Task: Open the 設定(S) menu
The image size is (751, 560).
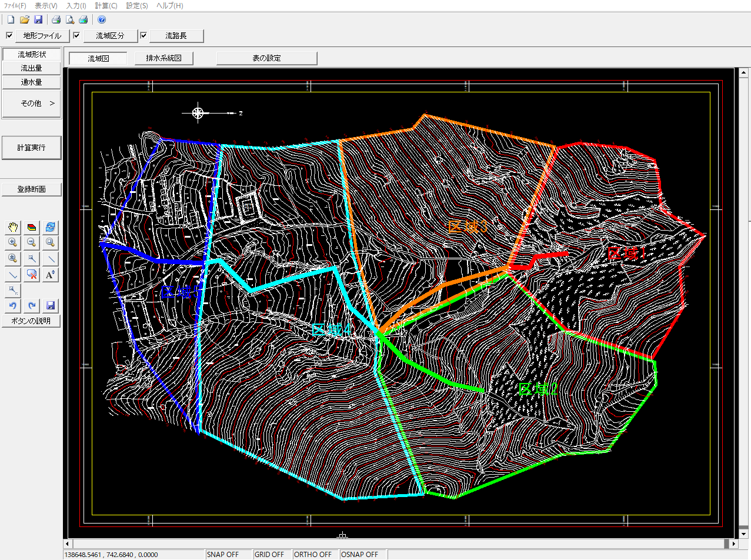Action: [x=137, y=5]
